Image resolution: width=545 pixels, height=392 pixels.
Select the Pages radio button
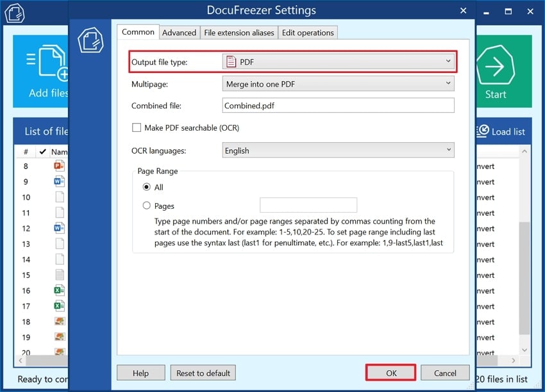(147, 206)
